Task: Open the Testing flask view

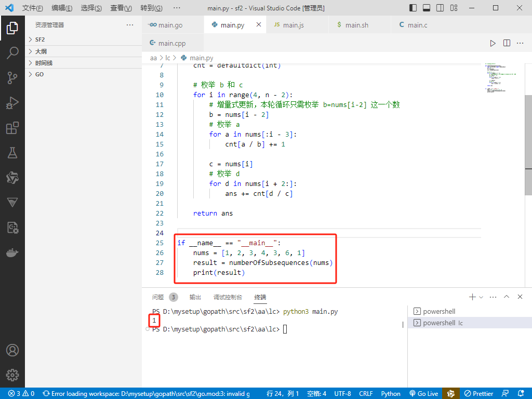Action: [12, 153]
